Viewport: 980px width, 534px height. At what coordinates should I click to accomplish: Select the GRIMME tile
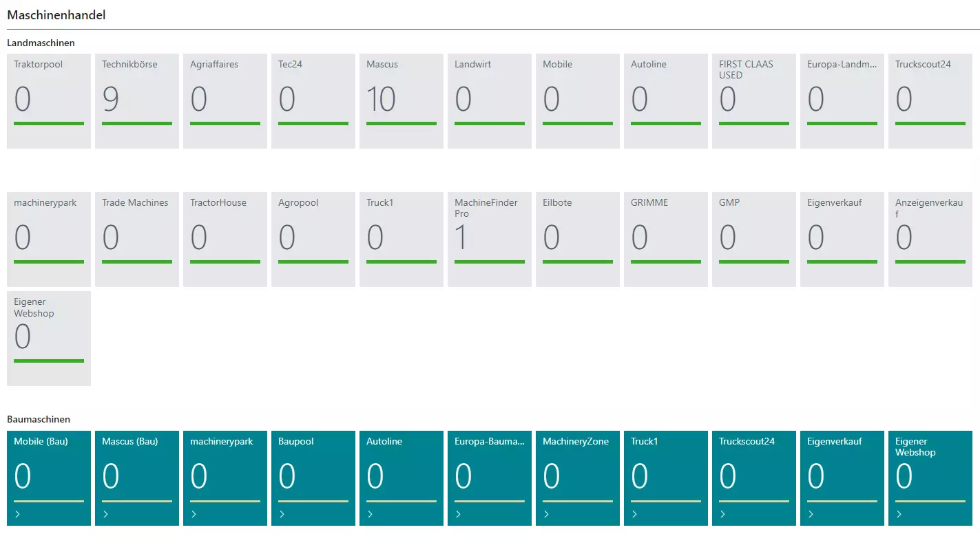665,239
